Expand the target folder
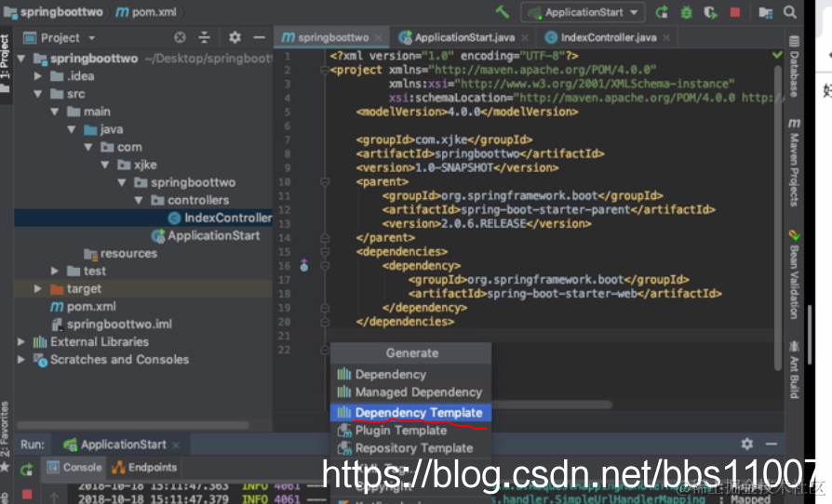The height and width of the screenshot is (504, 832). pyautogui.click(x=37, y=289)
